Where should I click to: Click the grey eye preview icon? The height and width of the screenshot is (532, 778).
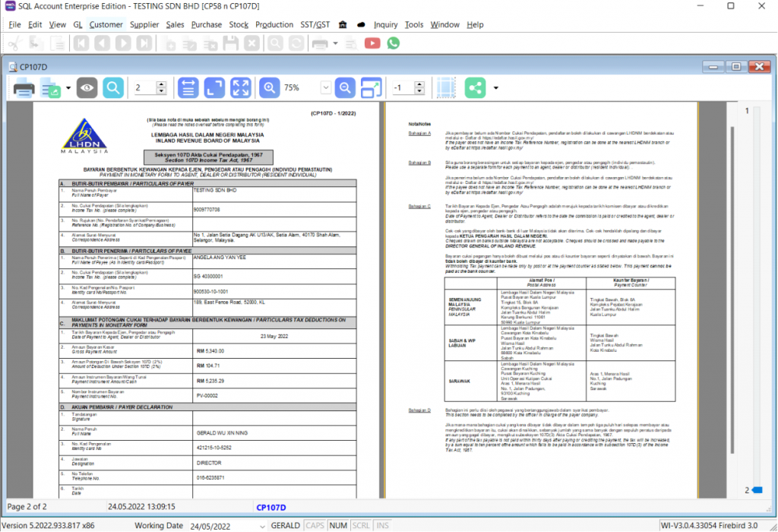[x=87, y=88]
